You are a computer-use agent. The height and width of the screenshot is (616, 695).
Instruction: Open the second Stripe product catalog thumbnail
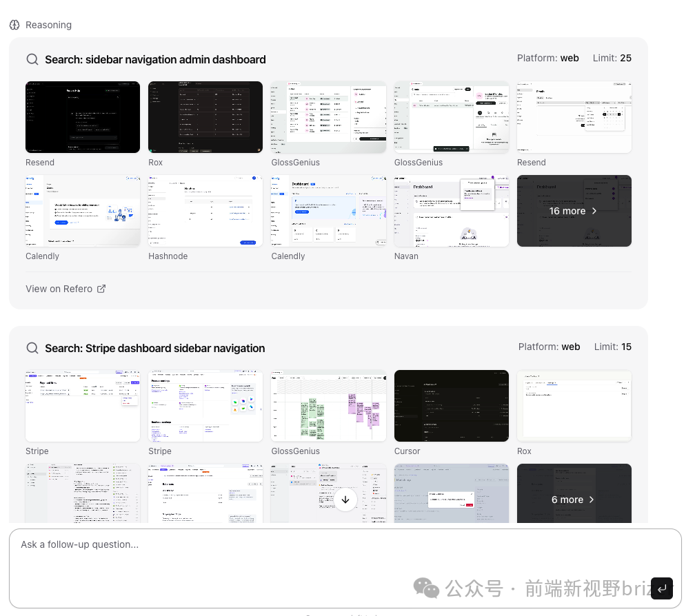click(205, 406)
